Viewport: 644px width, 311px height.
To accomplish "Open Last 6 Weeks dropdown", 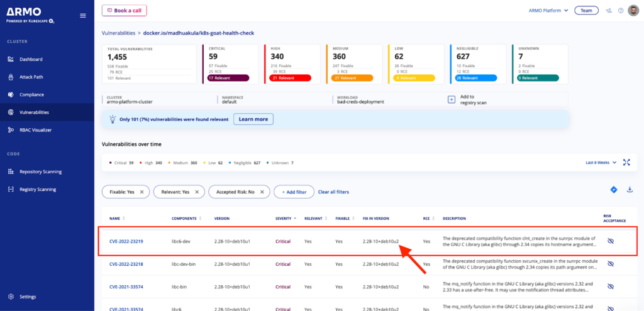I will [x=601, y=163].
